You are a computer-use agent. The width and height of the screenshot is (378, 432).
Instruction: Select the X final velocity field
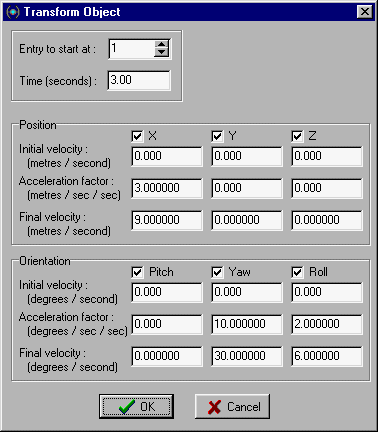point(167,220)
